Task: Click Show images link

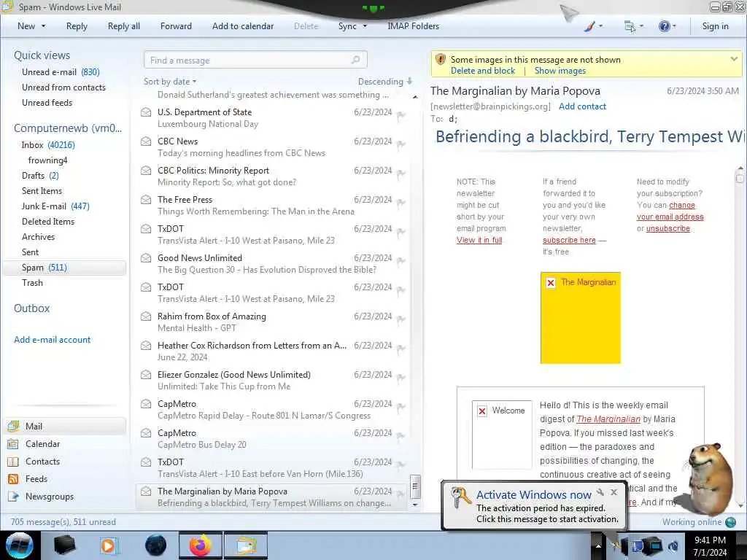Action: pyautogui.click(x=560, y=71)
